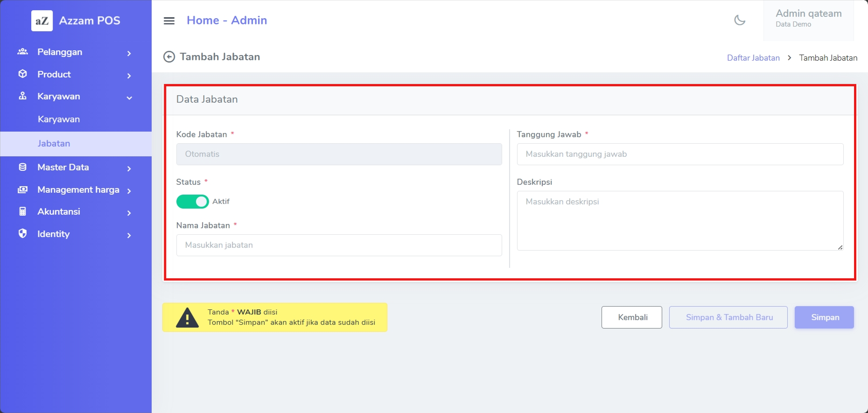Click the Identity shield icon
The height and width of the screenshot is (413, 868).
23,233
